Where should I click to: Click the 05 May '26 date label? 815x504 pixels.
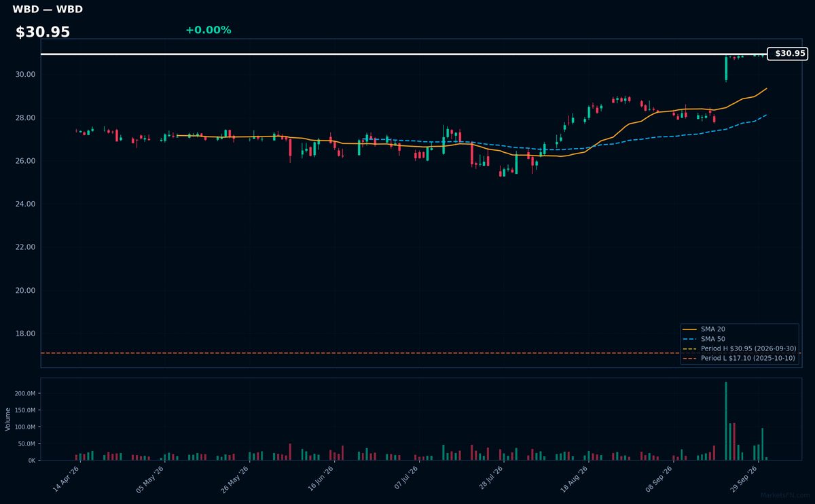point(151,480)
